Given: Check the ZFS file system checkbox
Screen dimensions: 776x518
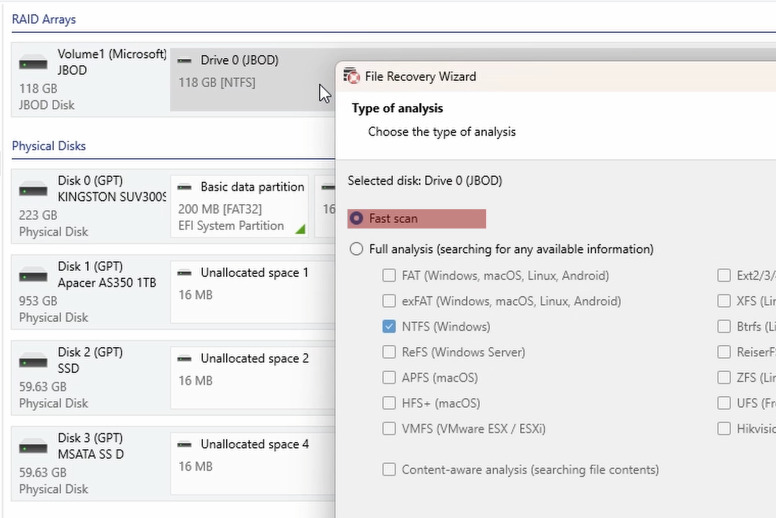Looking at the screenshot, I should click(724, 377).
